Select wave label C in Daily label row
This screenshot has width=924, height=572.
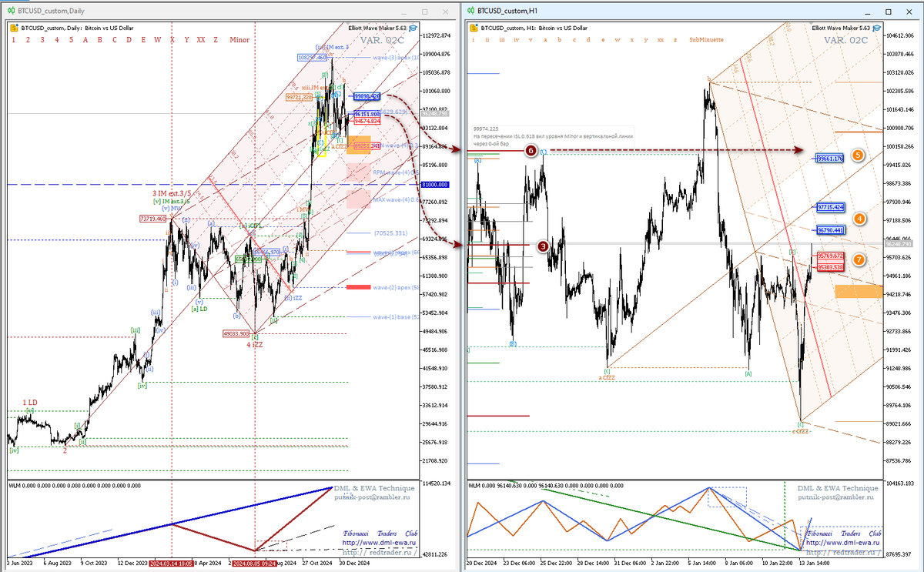(x=113, y=39)
